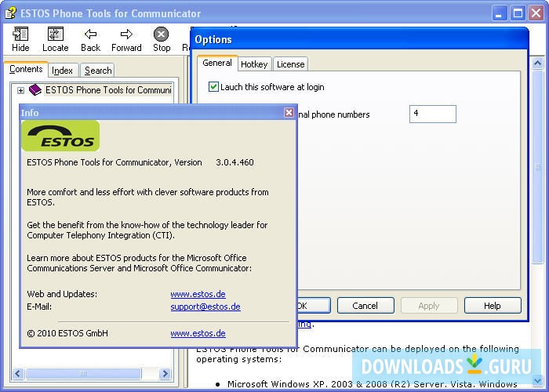Open the Hotkey tab in Options
Screen dimensions: 549x392
pyautogui.click(x=254, y=64)
